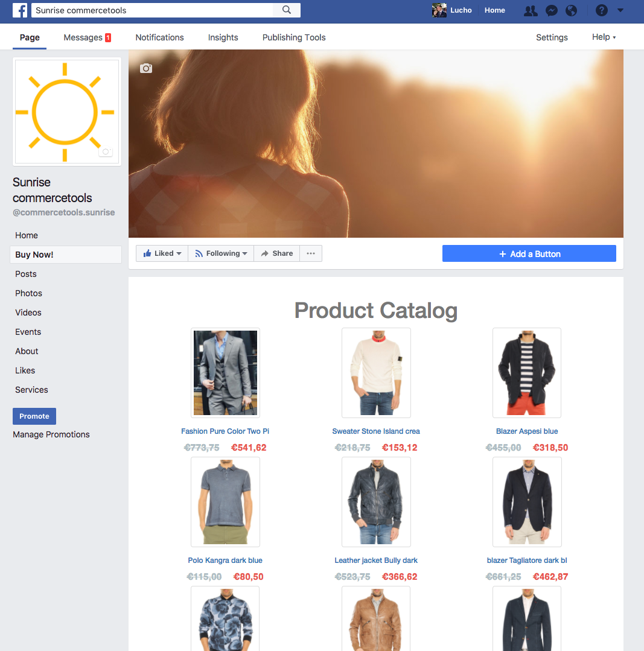
Task: Open Quick Help question mark icon
Action: (x=601, y=10)
